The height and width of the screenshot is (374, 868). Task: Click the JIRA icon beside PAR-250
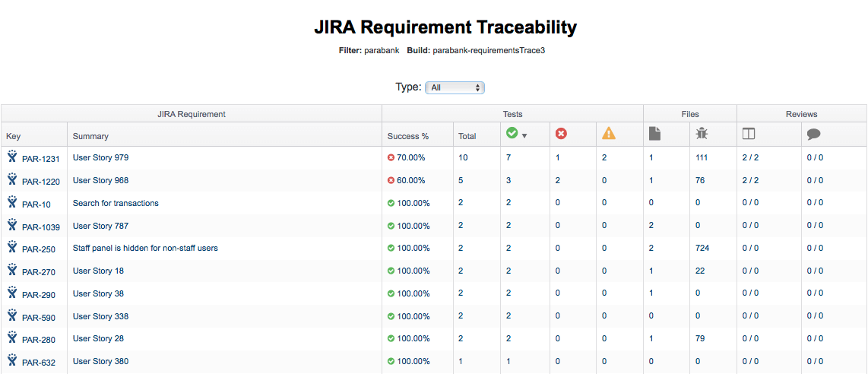[x=12, y=247]
